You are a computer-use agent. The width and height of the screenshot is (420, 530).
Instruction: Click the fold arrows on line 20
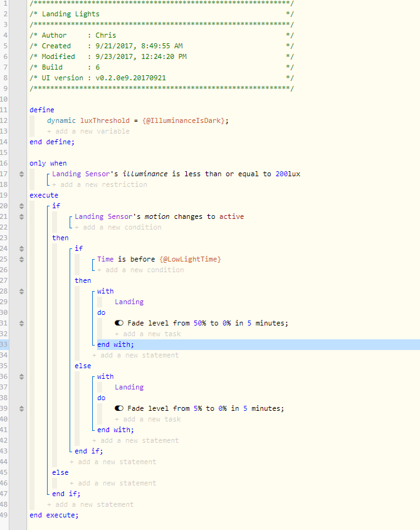[x=21, y=206]
